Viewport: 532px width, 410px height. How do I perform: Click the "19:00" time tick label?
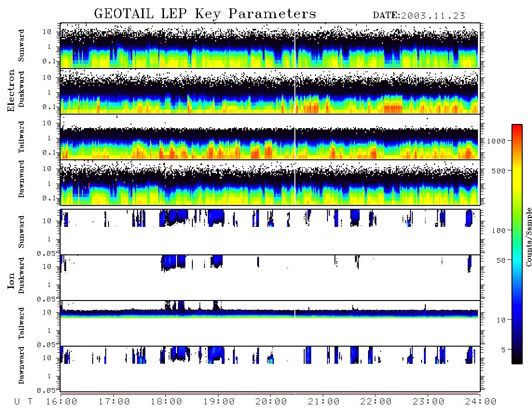pyautogui.click(x=219, y=402)
